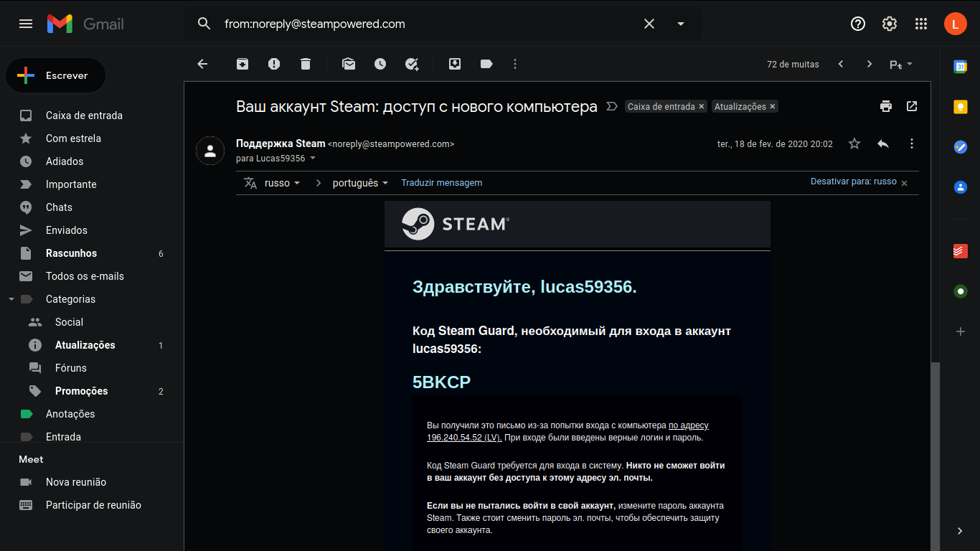
Task: Click the Move to icon
Action: (455, 64)
